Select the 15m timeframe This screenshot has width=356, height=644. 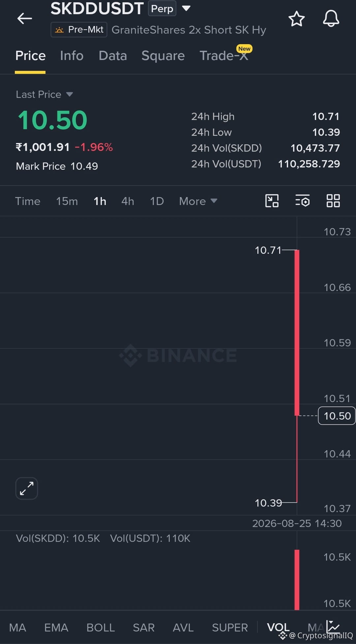[67, 201]
